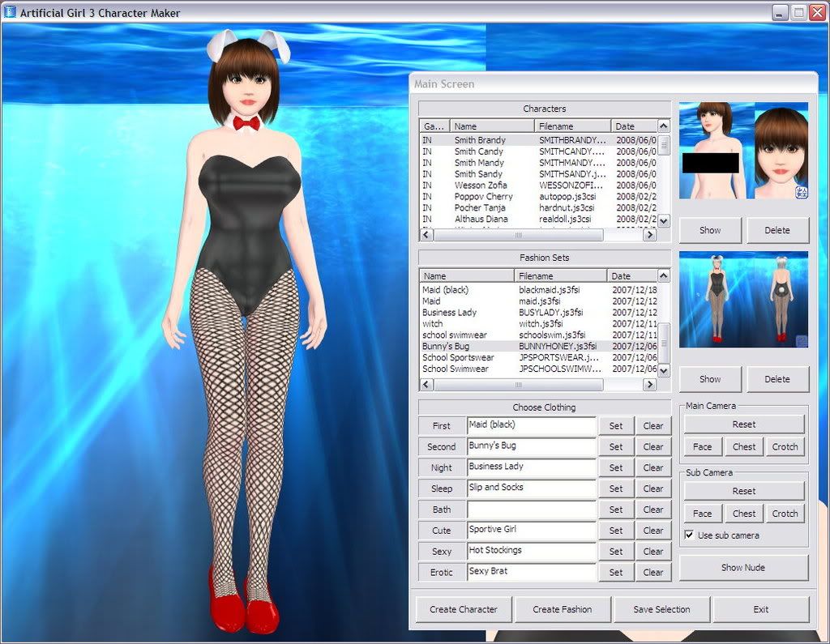The image size is (830, 644).
Task: Sort Characters by the Filename column header
Action: pyautogui.click(x=572, y=126)
